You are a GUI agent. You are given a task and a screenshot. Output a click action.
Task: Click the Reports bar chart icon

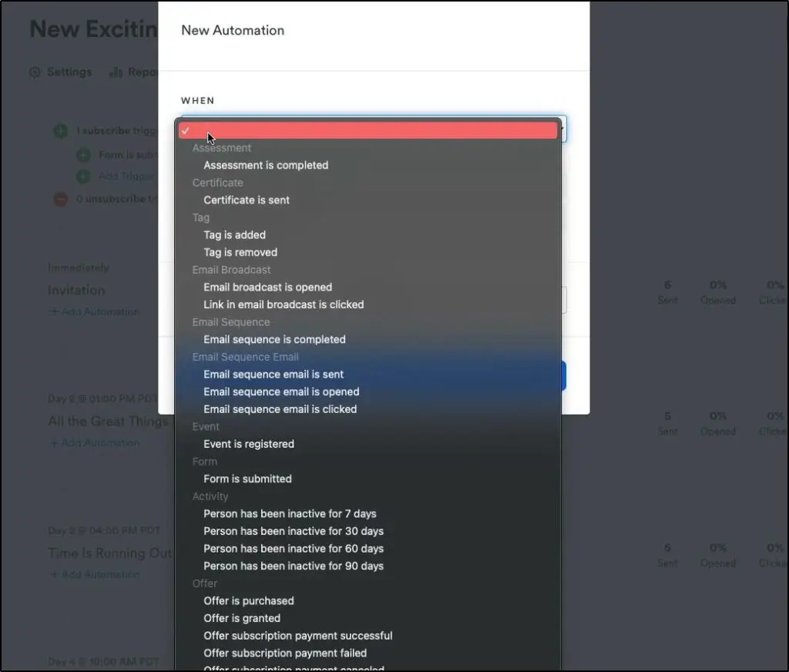tap(117, 72)
